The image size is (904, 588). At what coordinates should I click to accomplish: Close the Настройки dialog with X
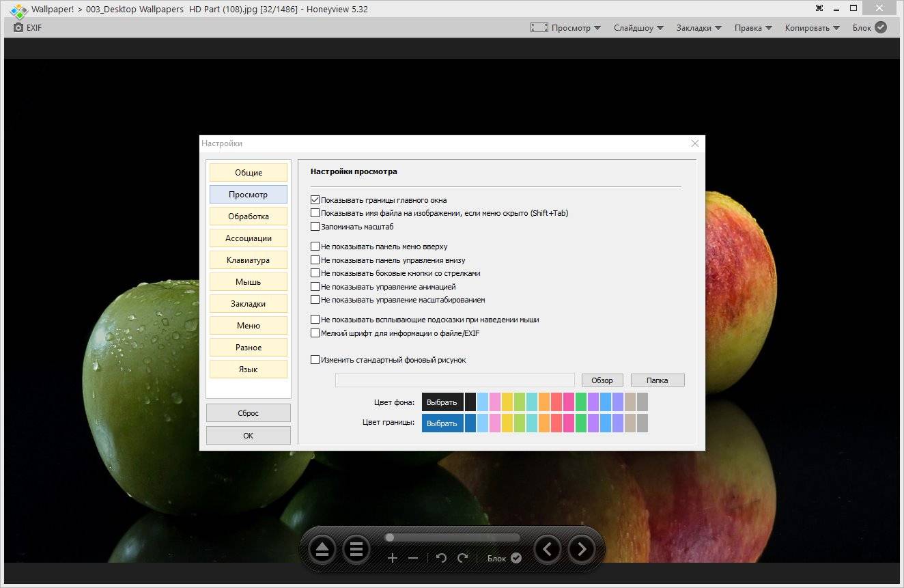pos(694,143)
